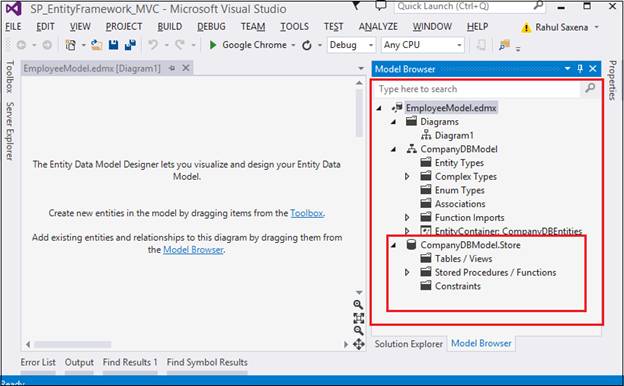Collapse the Diagrams folder node

pos(393,122)
